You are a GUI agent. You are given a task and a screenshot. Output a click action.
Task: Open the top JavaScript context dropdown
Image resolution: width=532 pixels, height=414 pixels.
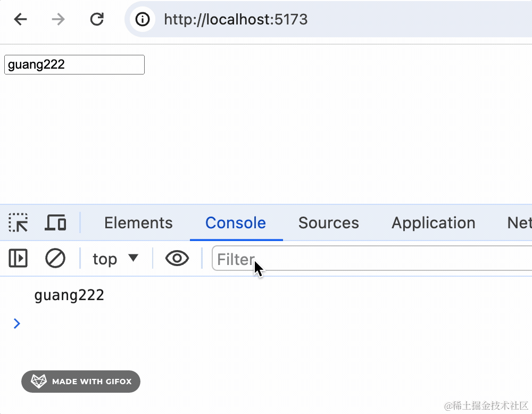pyautogui.click(x=115, y=259)
